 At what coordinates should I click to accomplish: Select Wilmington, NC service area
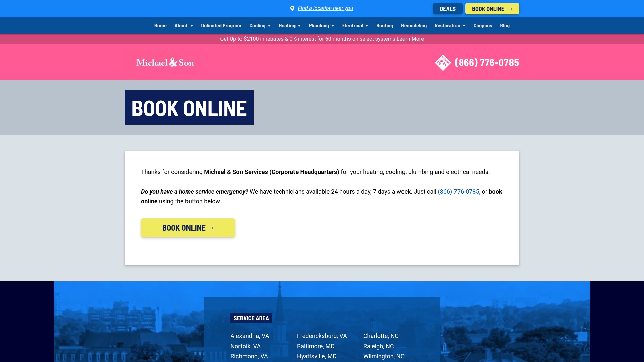point(384,356)
